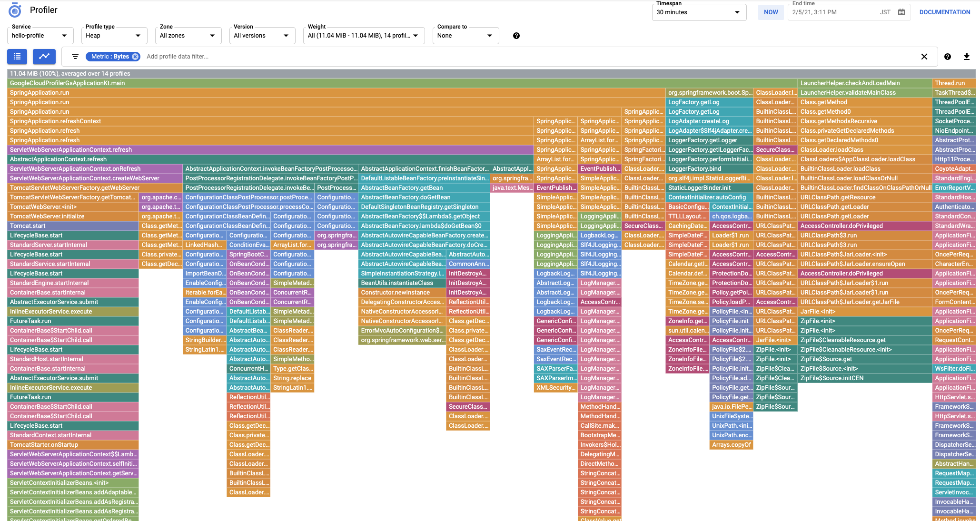This screenshot has width=980, height=521.
Task: Click the help icon next to Compare to
Action: coord(516,35)
